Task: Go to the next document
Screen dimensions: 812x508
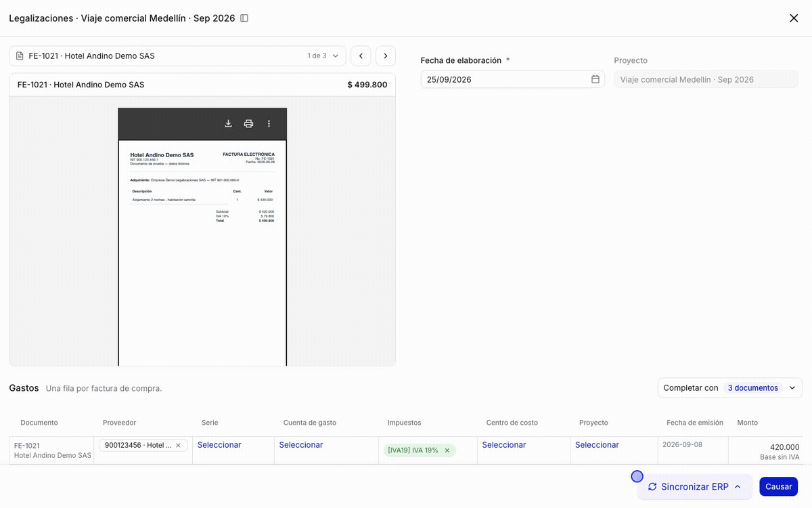Action: click(x=386, y=56)
